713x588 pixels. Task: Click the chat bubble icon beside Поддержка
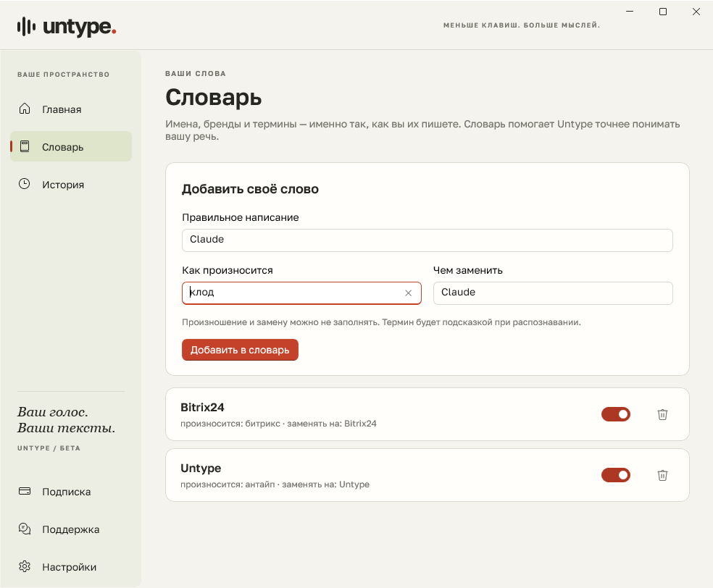pyautogui.click(x=25, y=529)
